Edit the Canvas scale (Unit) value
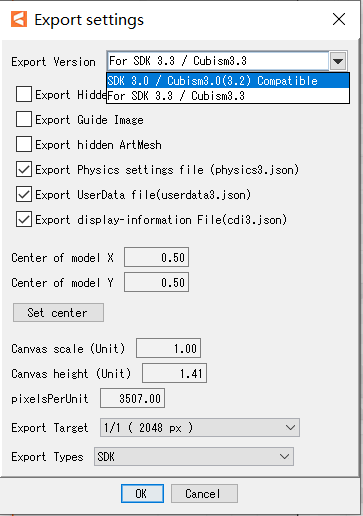Viewport: 363px width, 516px height. pos(168,348)
